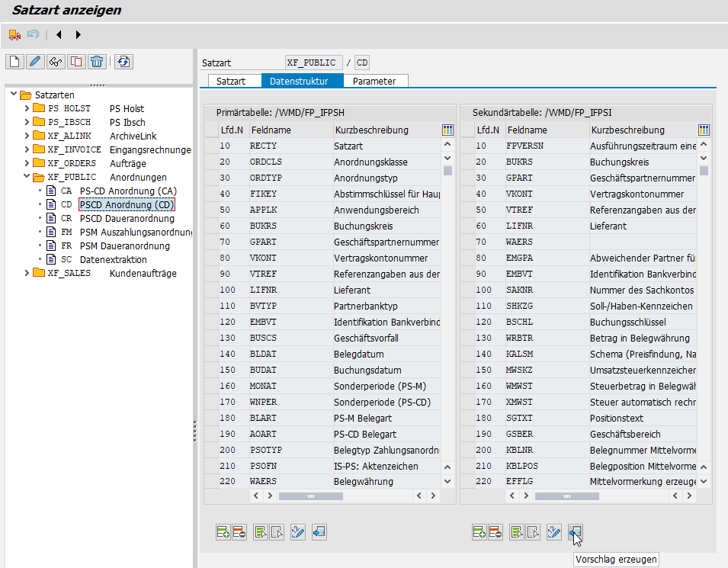Delete row in secondary table toolbar

pyautogui.click(x=495, y=532)
